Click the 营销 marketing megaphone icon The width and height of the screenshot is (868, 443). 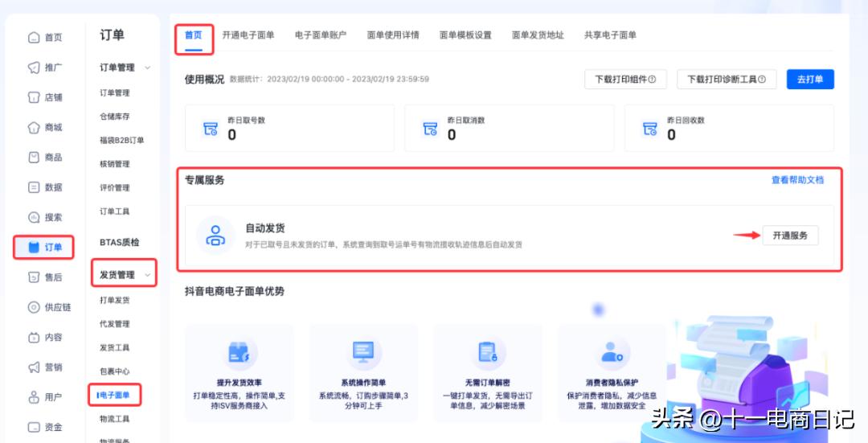34,367
